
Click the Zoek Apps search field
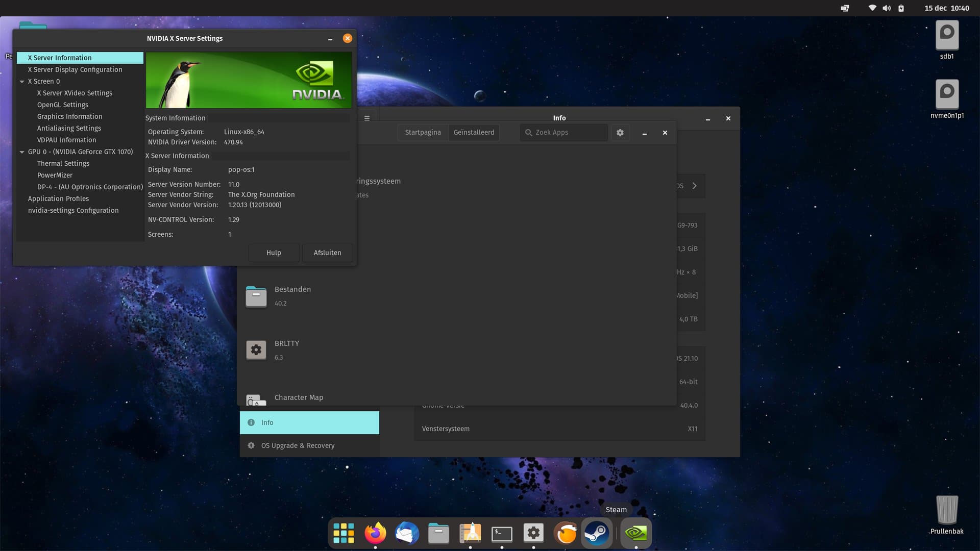[564, 133]
